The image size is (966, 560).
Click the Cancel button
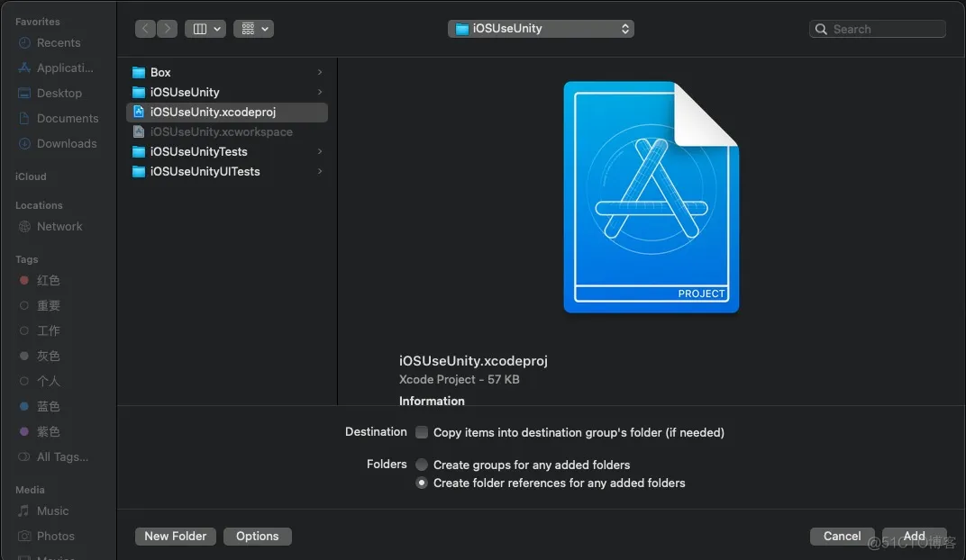pos(843,537)
